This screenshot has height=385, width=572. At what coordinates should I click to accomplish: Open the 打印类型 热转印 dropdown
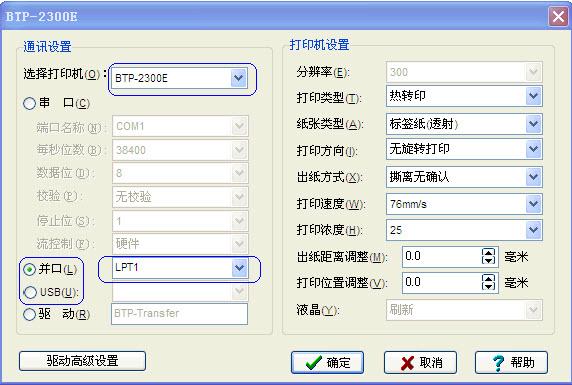pyautogui.click(x=533, y=96)
